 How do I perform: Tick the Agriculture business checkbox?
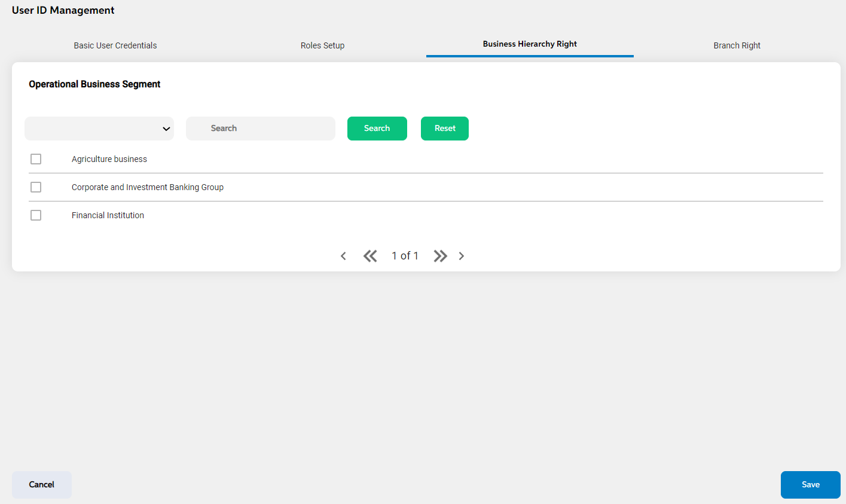point(36,159)
